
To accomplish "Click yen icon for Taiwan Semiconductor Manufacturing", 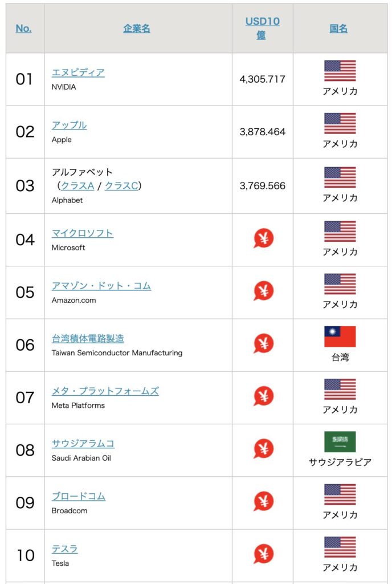I will point(263,343).
